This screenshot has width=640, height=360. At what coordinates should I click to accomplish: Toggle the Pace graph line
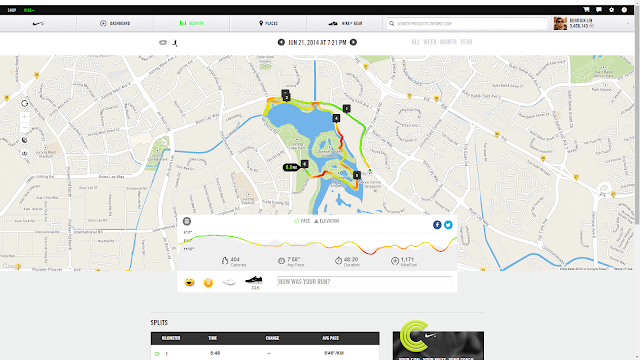click(x=302, y=221)
